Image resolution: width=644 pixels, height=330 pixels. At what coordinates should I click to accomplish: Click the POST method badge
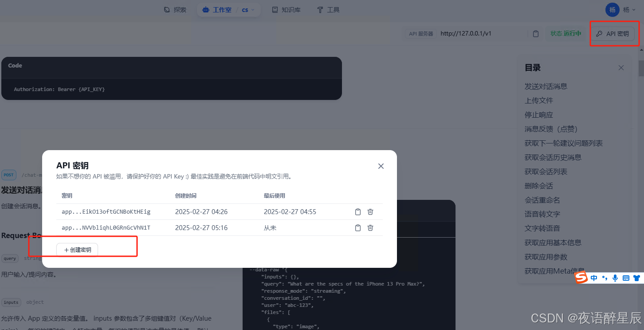[x=8, y=175]
